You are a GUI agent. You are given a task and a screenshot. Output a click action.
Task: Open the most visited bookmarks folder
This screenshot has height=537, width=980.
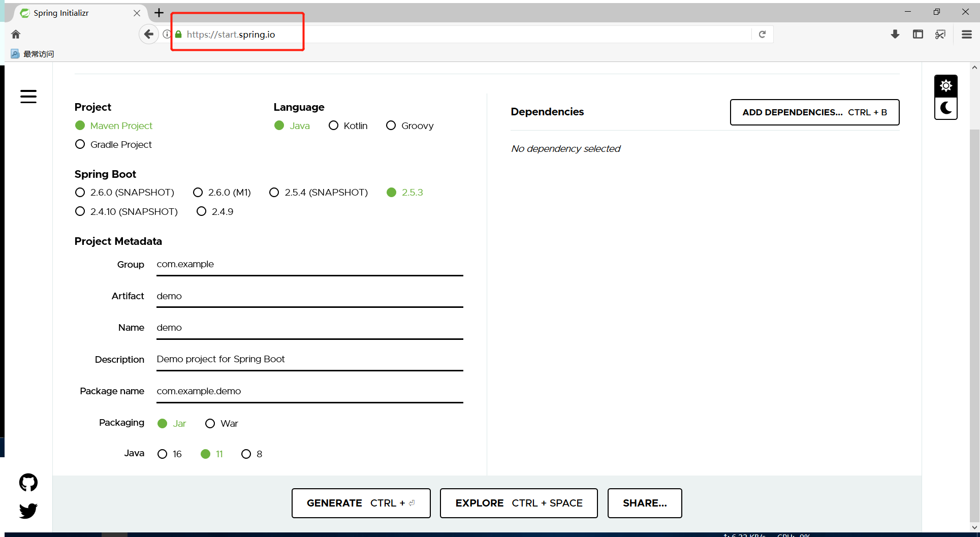click(x=33, y=54)
